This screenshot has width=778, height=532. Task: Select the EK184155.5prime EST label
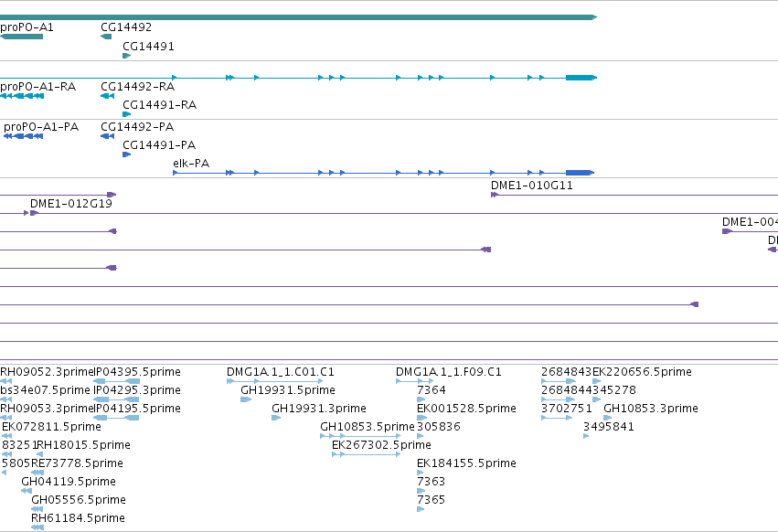tap(466, 463)
